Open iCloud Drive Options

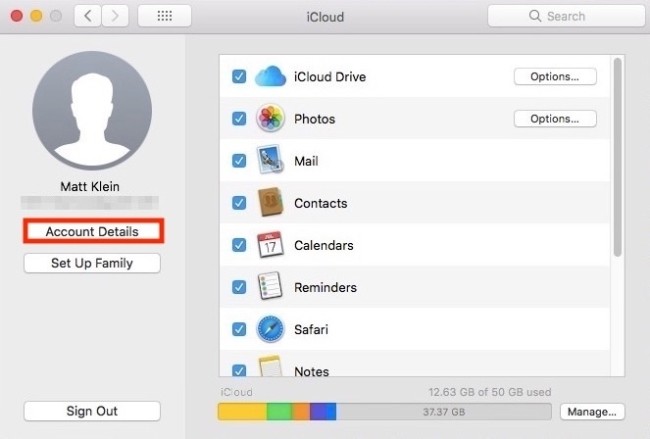(x=555, y=77)
